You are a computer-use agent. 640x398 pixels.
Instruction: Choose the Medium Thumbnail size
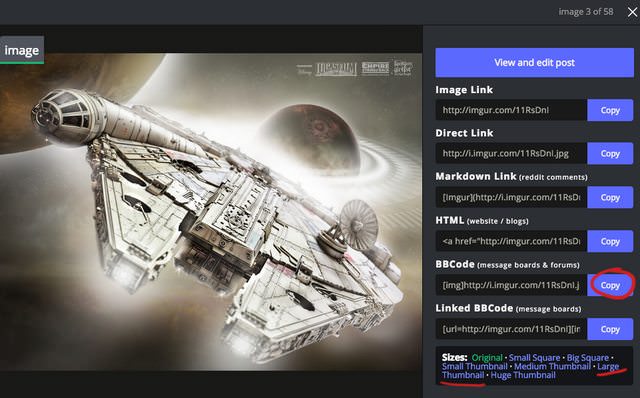click(x=552, y=367)
